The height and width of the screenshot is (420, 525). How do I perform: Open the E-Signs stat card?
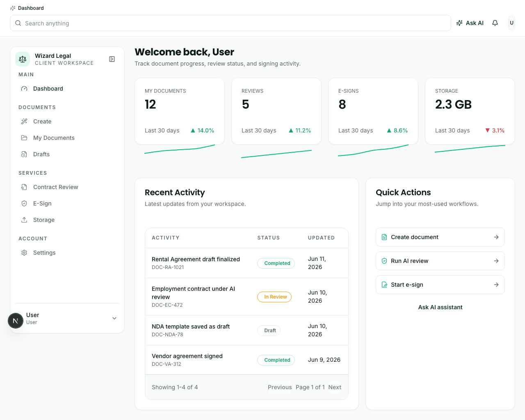click(373, 111)
